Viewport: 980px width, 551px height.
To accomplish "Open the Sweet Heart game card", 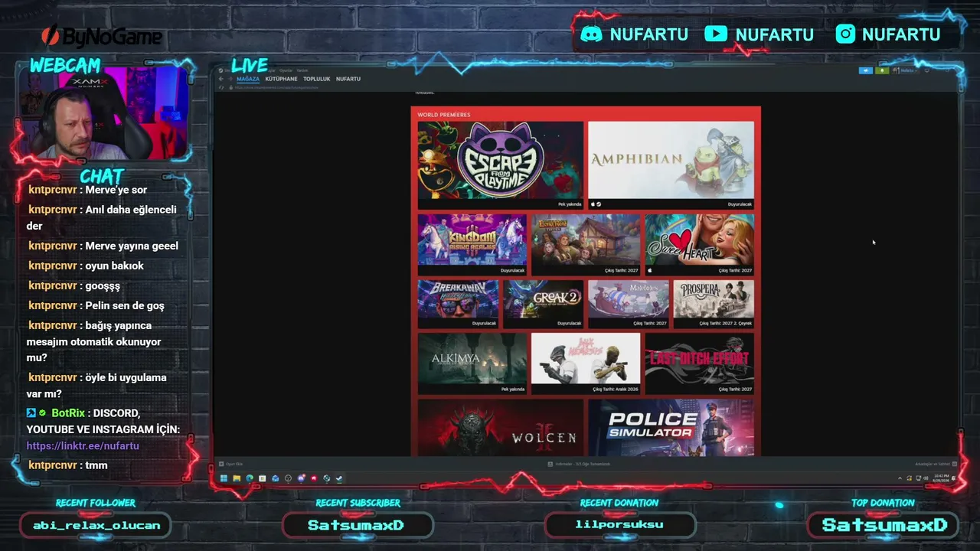I will coord(699,244).
